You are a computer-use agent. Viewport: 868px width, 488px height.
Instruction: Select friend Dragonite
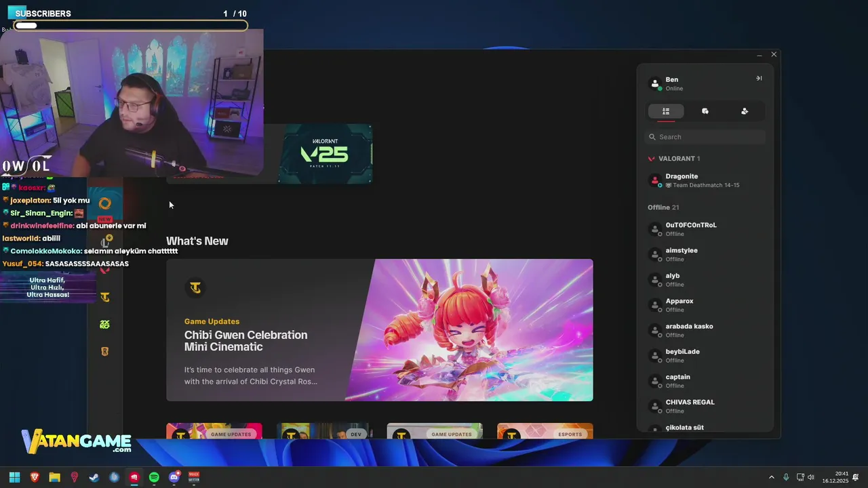pos(705,180)
